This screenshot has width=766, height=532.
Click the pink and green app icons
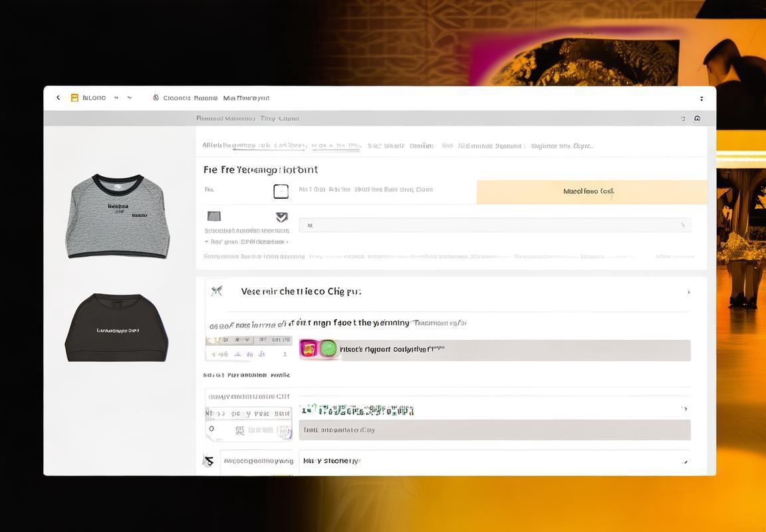coord(319,349)
